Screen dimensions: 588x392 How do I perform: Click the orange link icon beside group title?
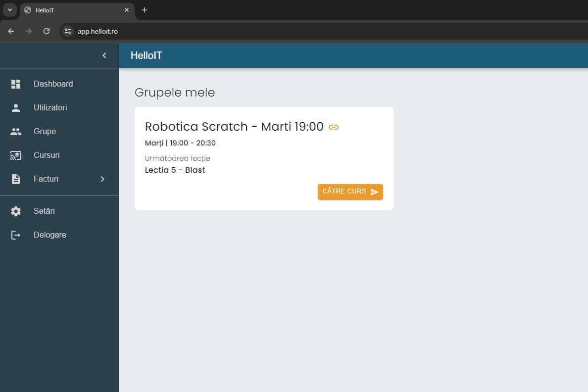click(x=334, y=127)
